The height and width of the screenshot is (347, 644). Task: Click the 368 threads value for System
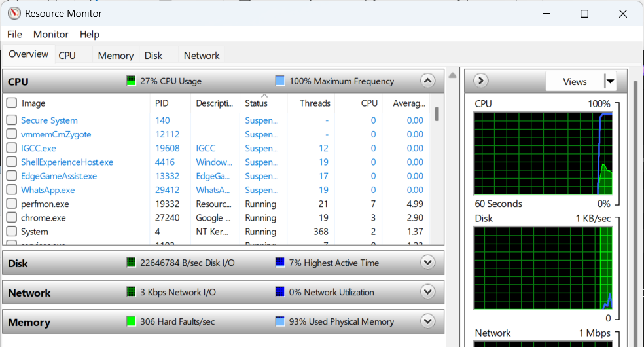321,232
